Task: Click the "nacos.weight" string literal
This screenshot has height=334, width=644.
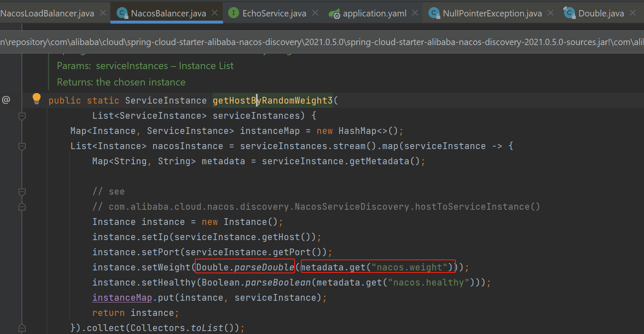Action: (x=410, y=267)
